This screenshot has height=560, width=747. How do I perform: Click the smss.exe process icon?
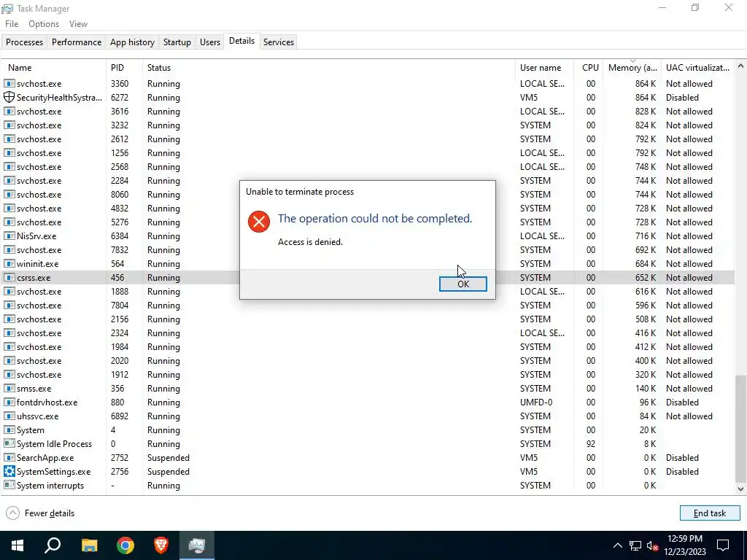click(9, 388)
